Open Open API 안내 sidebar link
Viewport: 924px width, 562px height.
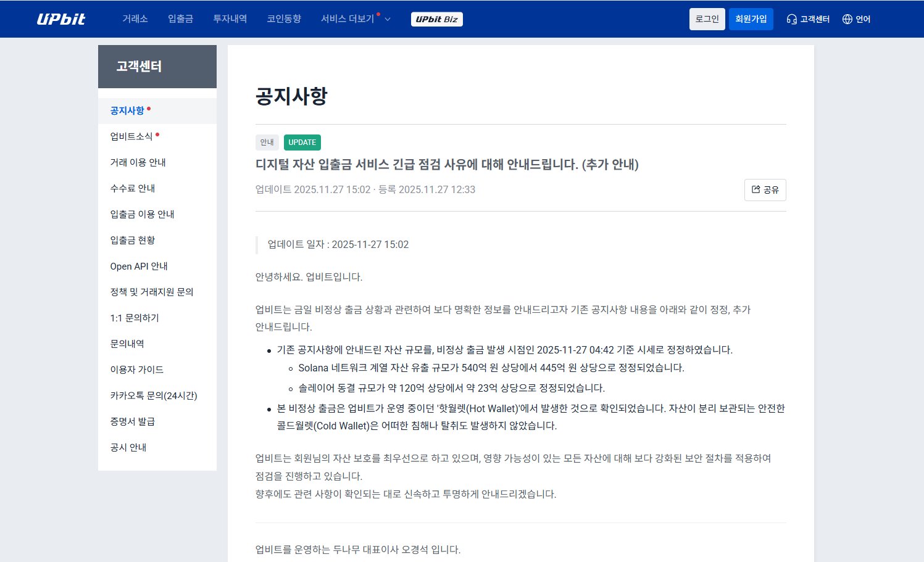click(x=139, y=266)
